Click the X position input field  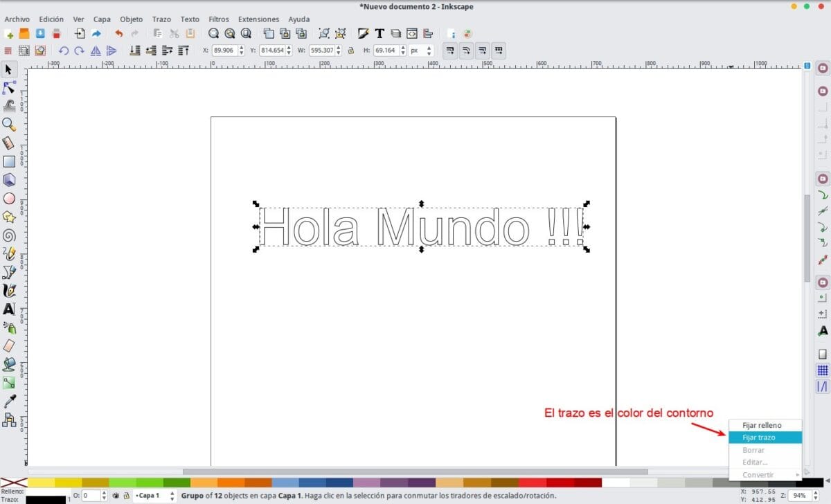[x=223, y=51]
